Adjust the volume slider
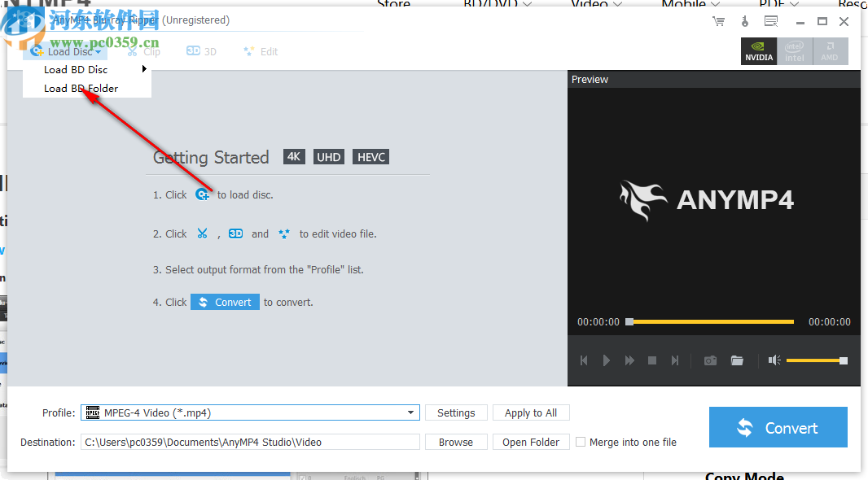868x480 pixels. 817,360
